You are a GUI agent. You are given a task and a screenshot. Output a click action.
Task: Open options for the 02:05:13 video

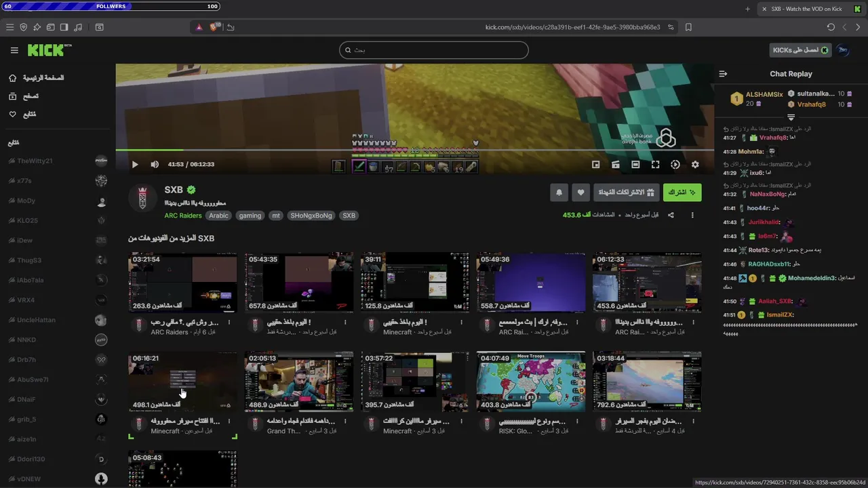pos(345,421)
